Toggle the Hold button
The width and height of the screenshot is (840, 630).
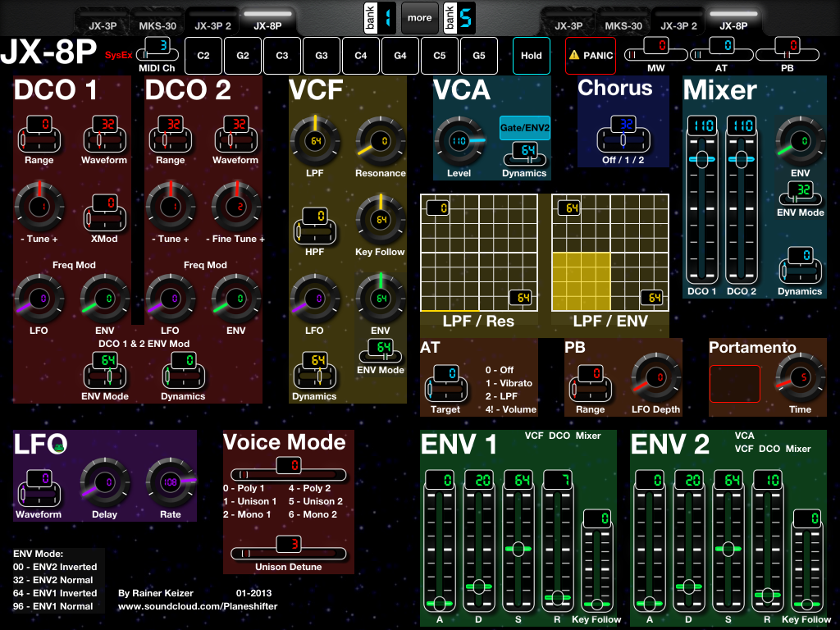click(532, 56)
